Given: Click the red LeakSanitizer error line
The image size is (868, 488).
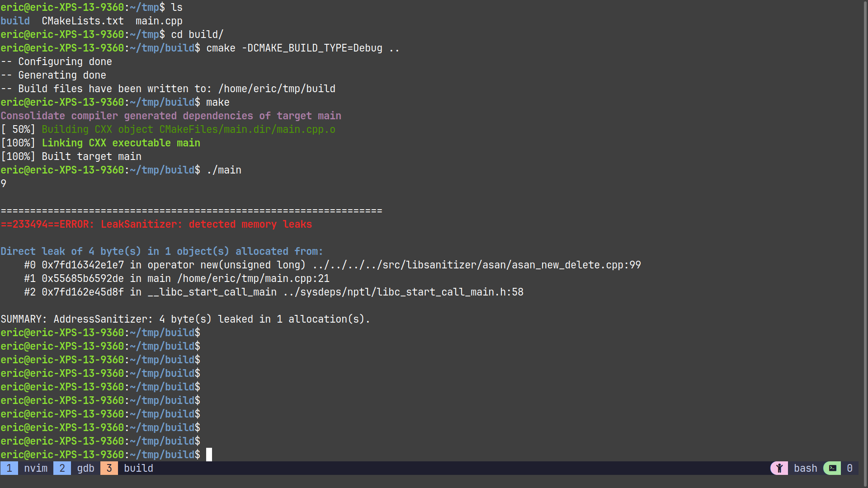Looking at the screenshot, I should [156, 224].
